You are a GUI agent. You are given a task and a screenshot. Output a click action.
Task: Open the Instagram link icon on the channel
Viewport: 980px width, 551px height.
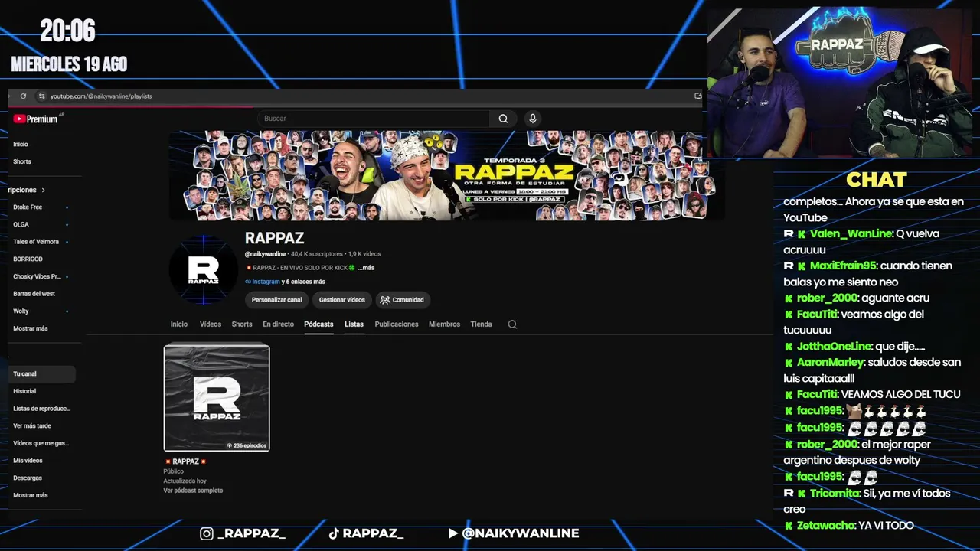tap(248, 282)
